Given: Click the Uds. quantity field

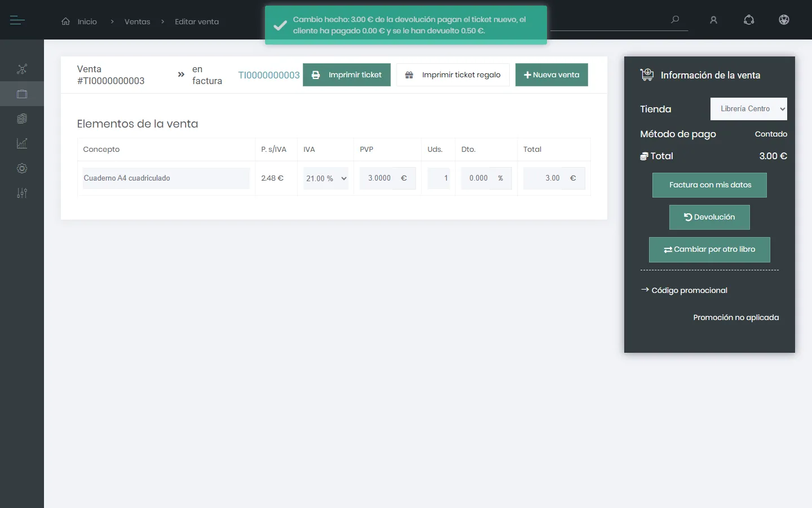Looking at the screenshot, I should pos(439,178).
